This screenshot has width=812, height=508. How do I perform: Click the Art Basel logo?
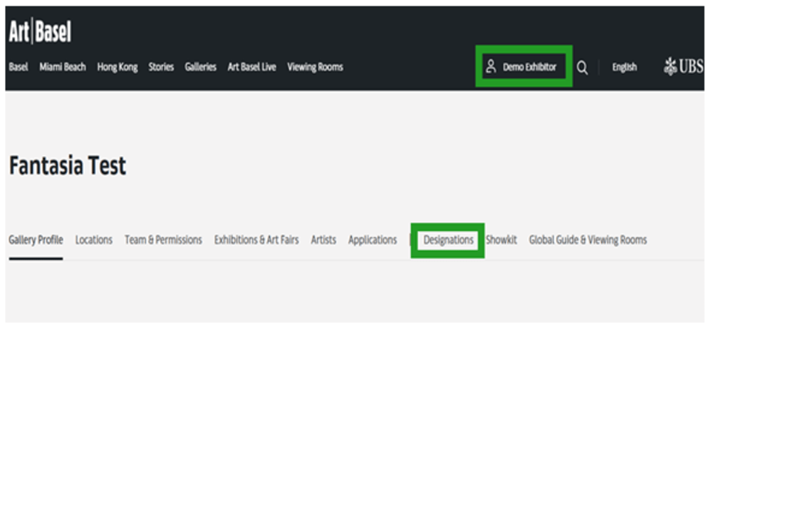coord(40,31)
